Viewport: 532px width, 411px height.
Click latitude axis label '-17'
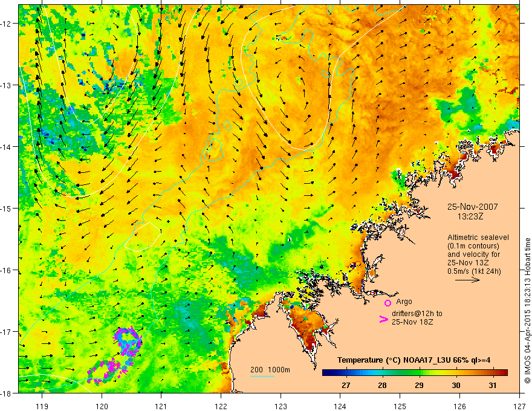click(x=6, y=332)
